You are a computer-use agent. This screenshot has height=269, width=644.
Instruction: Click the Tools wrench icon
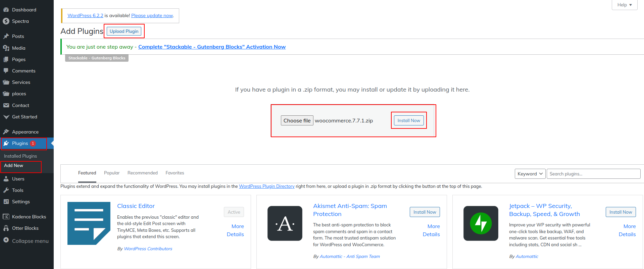click(x=6, y=190)
